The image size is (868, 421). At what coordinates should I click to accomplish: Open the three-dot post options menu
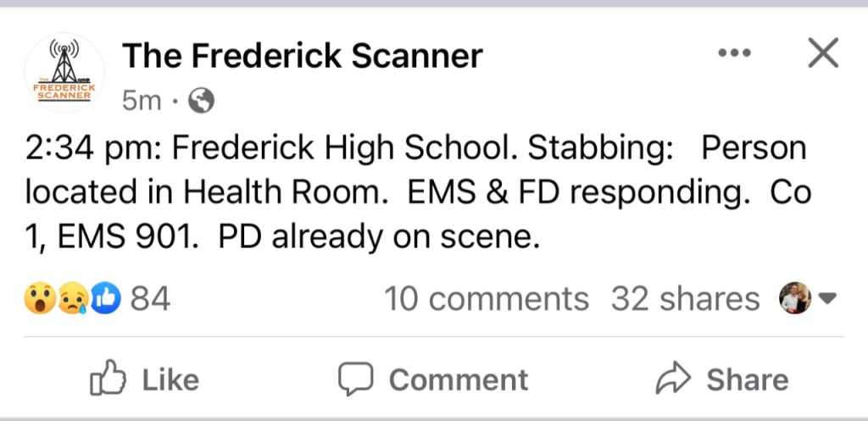pyautogui.click(x=734, y=53)
